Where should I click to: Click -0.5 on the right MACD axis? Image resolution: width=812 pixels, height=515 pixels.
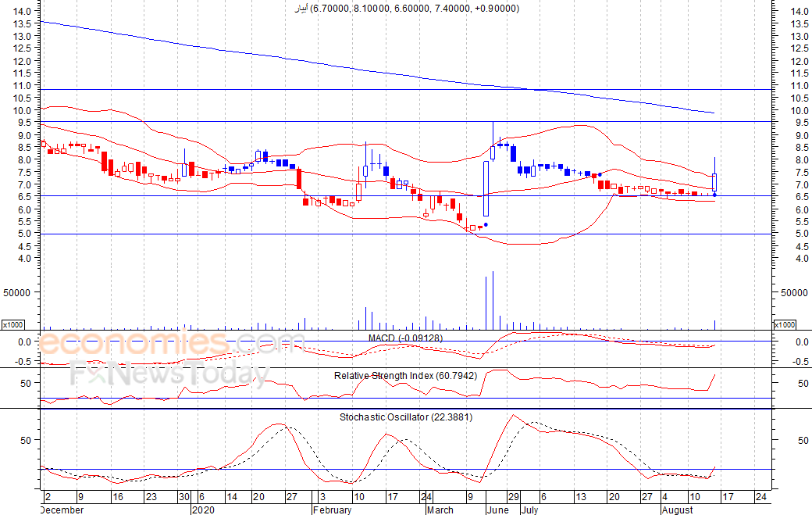click(800, 362)
